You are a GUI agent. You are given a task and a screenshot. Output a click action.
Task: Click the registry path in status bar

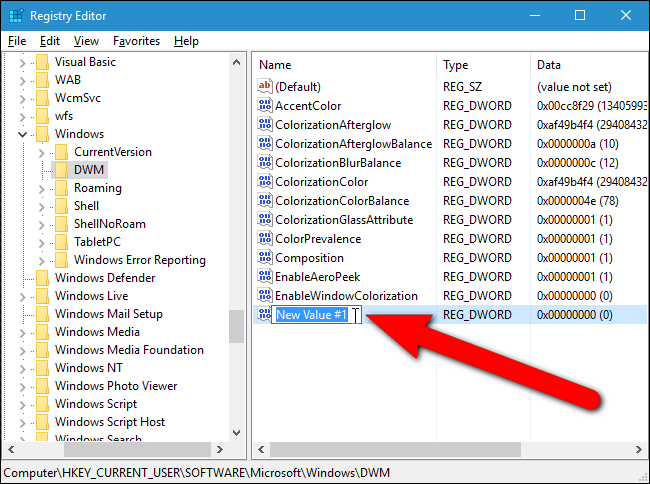click(196, 473)
